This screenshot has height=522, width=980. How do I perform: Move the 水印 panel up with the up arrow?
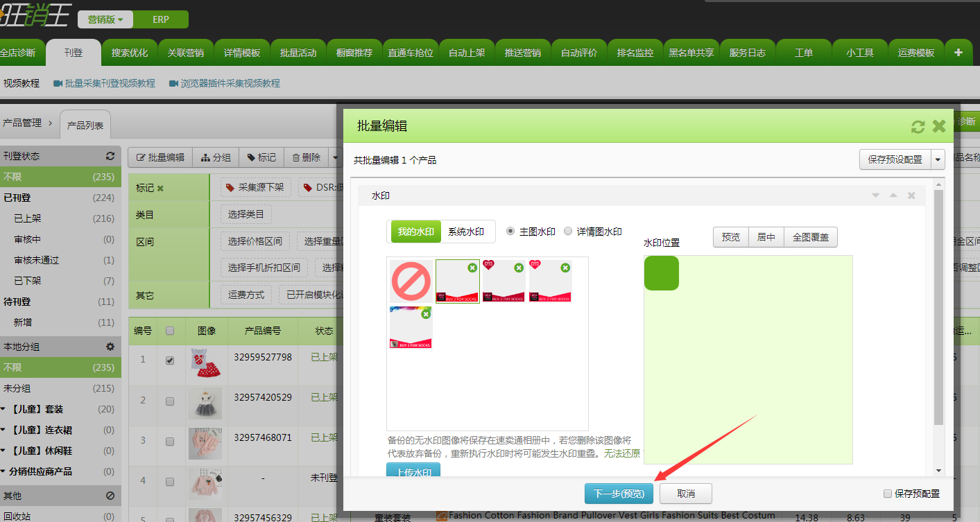893,196
